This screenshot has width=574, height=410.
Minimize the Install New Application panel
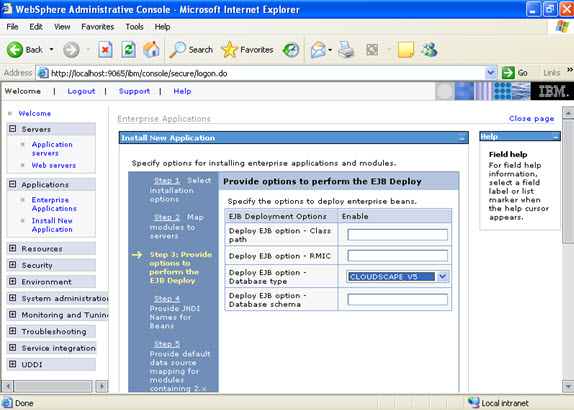pyautogui.click(x=462, y=138)
